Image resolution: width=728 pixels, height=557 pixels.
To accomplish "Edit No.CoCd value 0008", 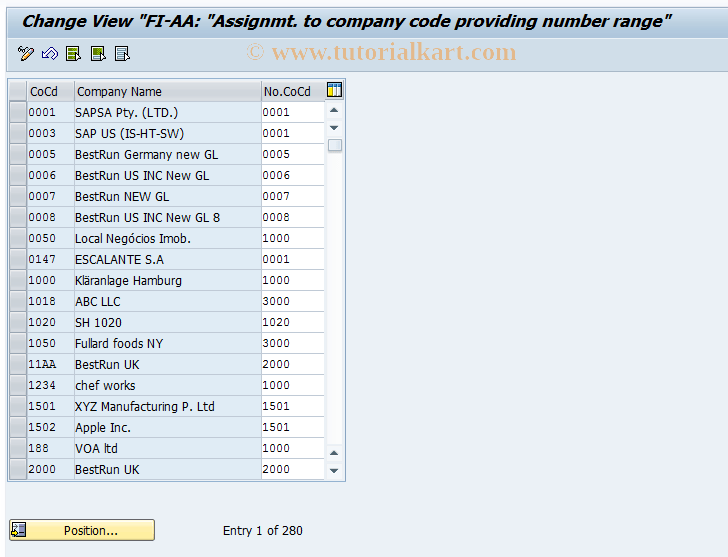I will pyautogui.click(x=292, y=217).
